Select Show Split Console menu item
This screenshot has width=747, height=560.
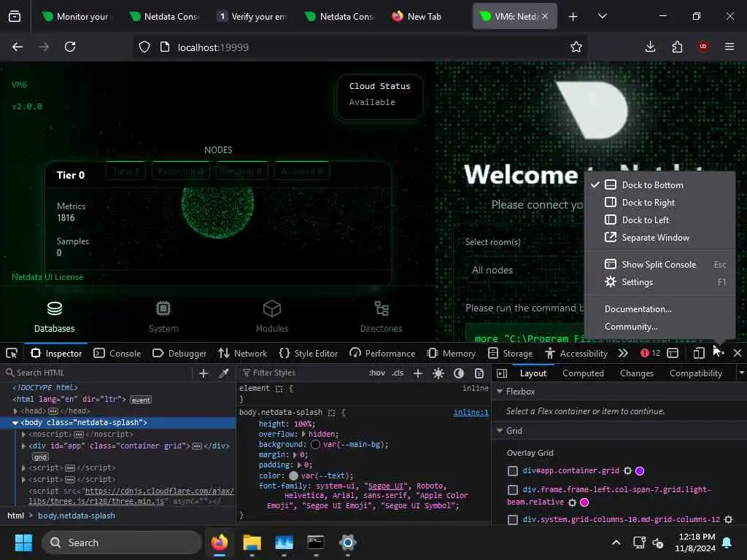pyautogui.click(x=659, y=264)
